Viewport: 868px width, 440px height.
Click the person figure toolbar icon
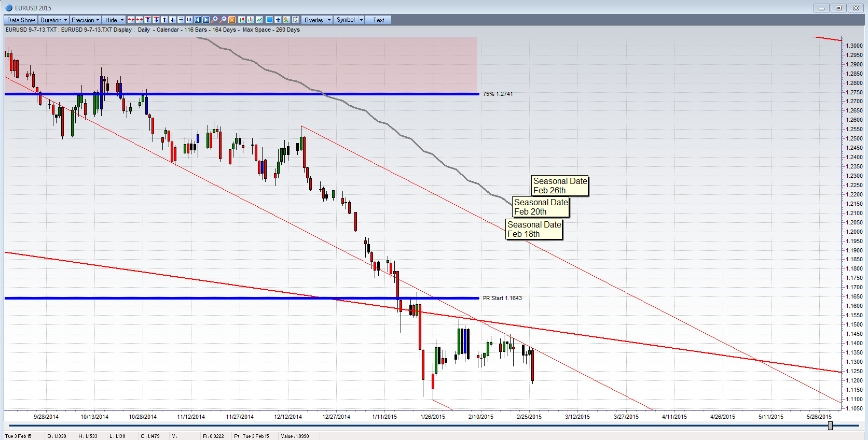[286, 20]
